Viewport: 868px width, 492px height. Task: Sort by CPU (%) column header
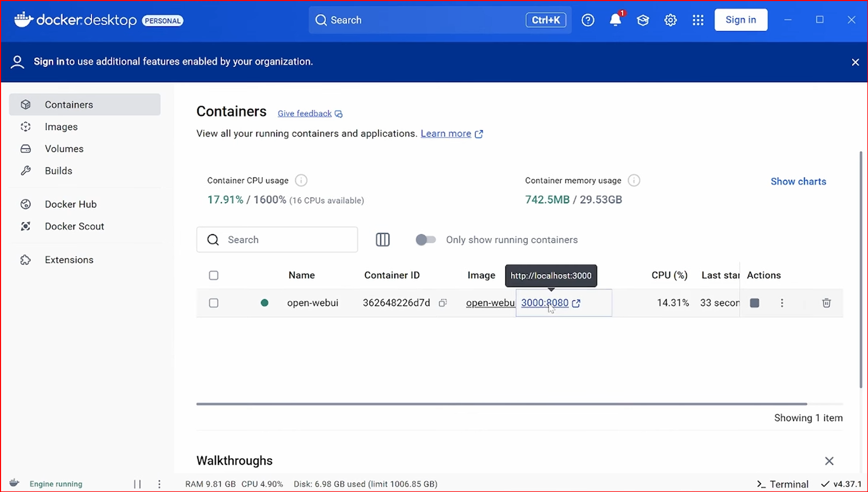[x=669, y=275]
